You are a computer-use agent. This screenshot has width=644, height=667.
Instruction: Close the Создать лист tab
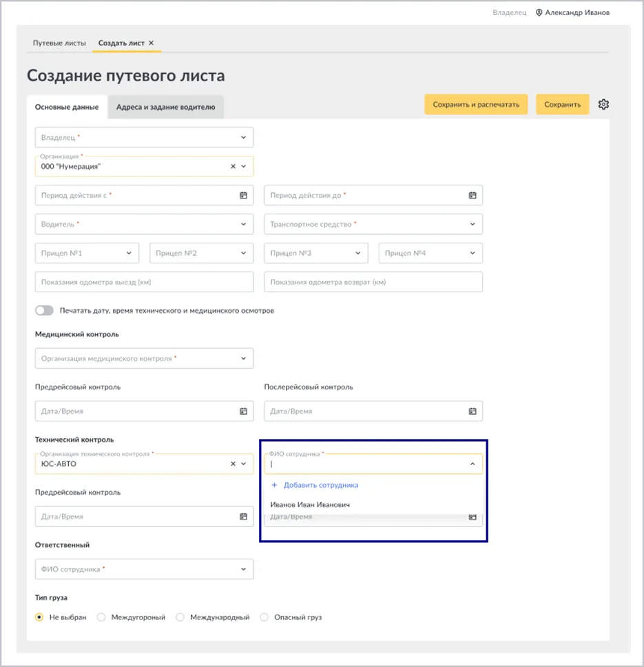pos(151,43)
